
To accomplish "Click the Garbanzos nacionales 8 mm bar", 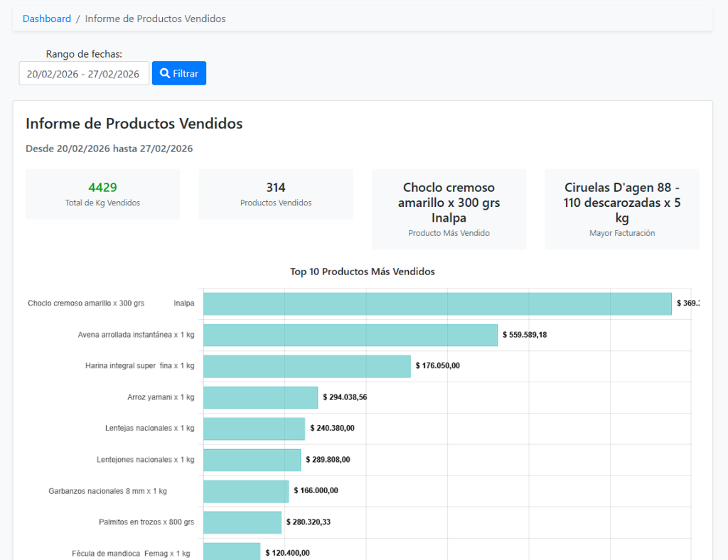I will (x=246, y=491).
